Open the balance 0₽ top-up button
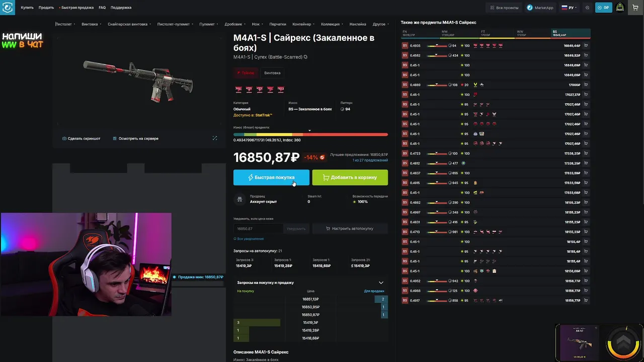Image resolution: width=644 pixels, height=362 pixels. 603,8
